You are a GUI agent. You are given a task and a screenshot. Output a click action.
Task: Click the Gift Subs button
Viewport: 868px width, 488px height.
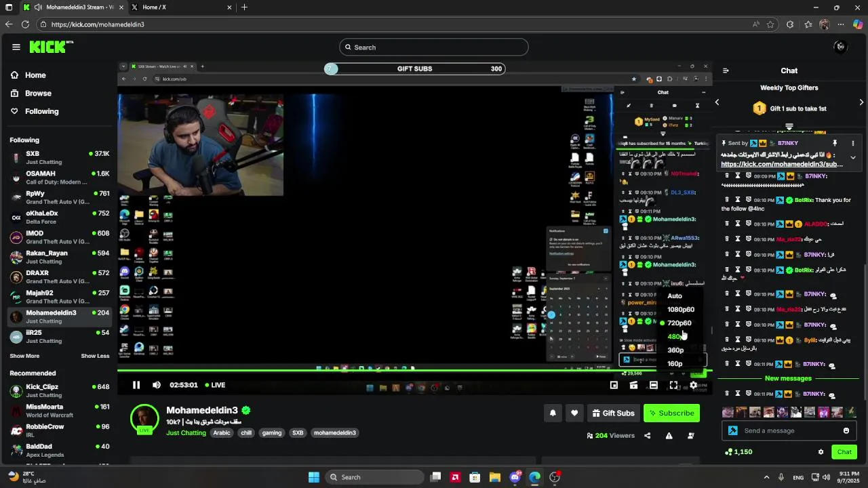(x=613, y=413)
